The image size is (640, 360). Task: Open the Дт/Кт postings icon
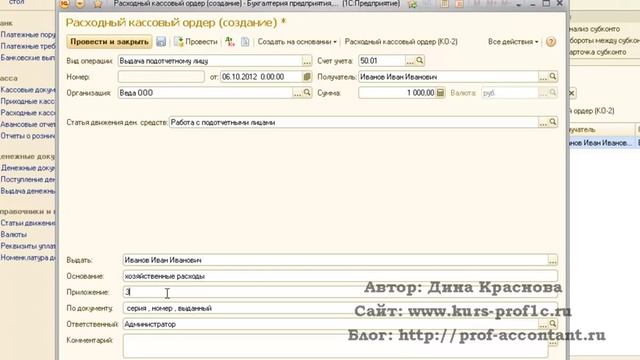230,42
